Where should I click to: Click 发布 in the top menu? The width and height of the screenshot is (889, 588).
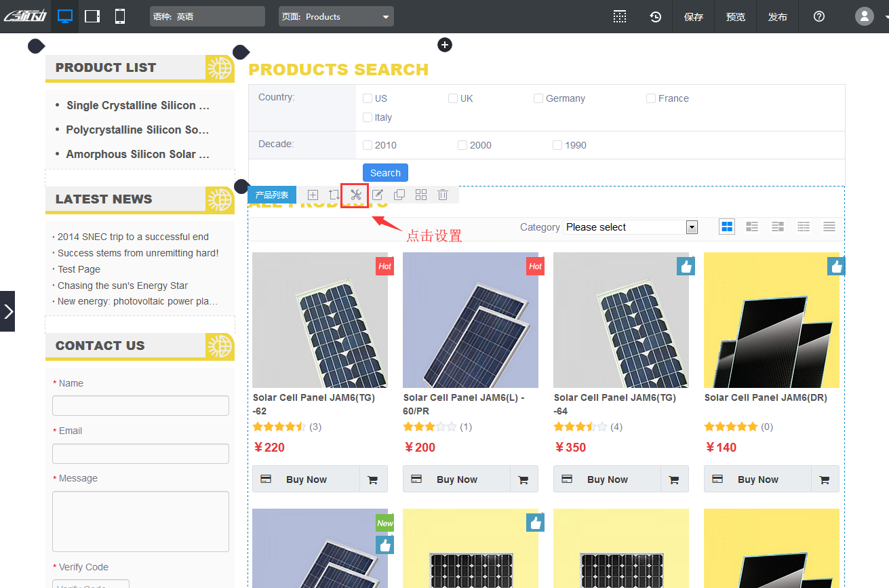tap(777, 17)
